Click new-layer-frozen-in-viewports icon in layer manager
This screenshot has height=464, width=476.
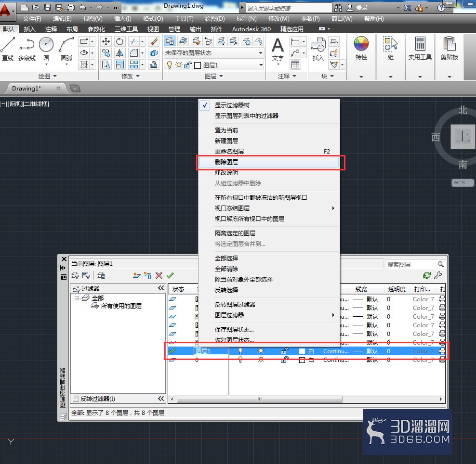click(148, 275)
